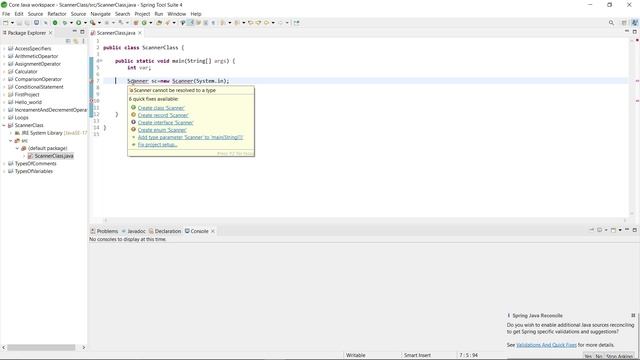The image size is (640, 360).
Task: Open the Validations And Quick Fixes link
Action: (x=546, y=345)
